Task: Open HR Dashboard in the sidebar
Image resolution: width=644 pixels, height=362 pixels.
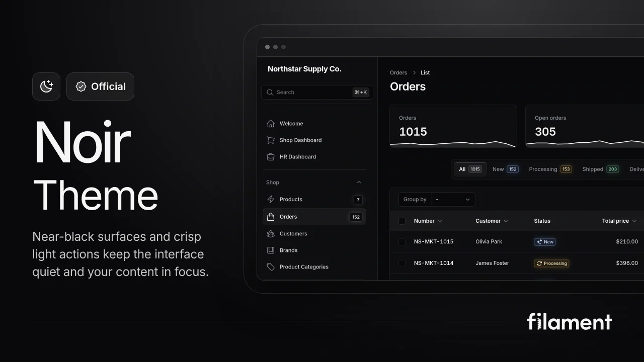Action: [x=314, y=157]
